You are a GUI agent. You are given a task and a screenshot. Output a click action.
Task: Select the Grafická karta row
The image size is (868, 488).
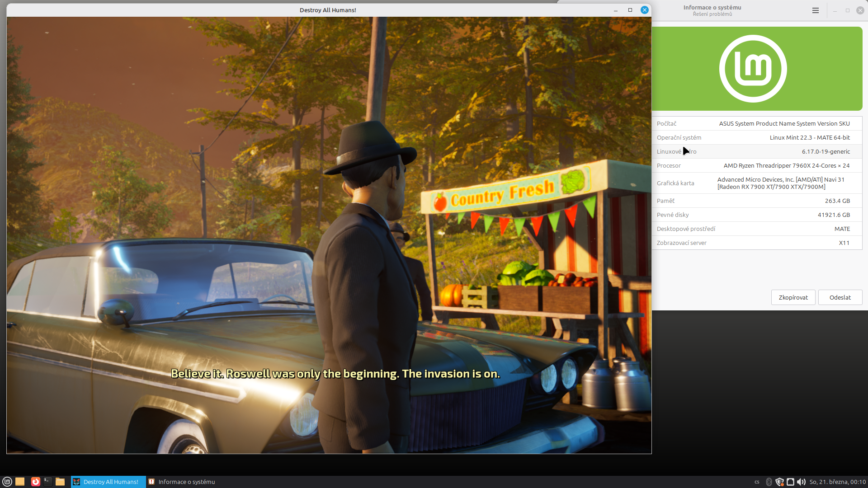click(x=756, y=183)
